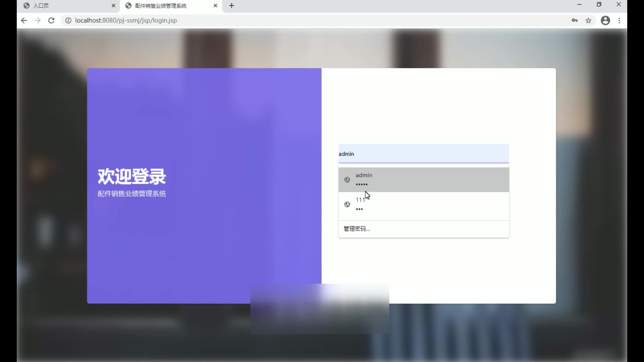Open the site information icon
644x362 pixels.
[68, 20]
